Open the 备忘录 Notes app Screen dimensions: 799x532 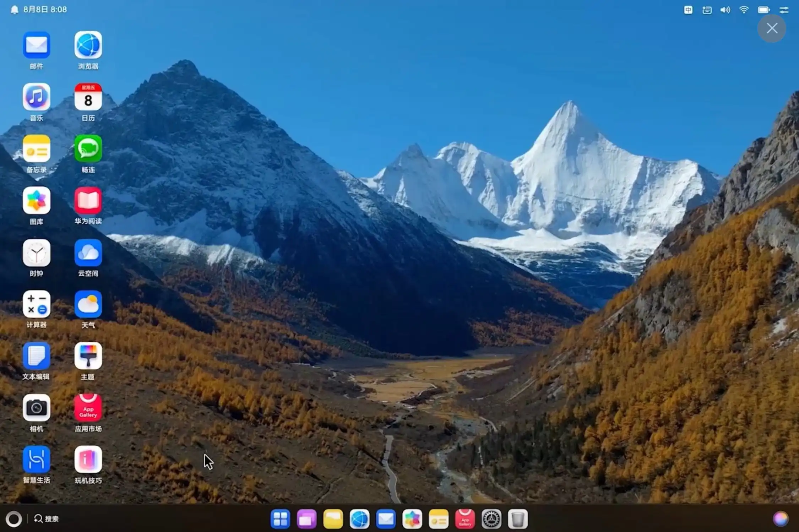pos(37,148)
